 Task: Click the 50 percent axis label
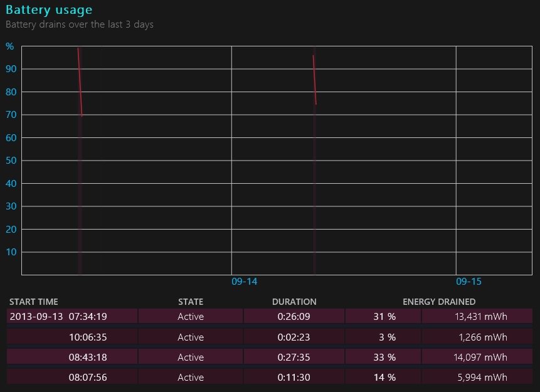tap(11, 161)
